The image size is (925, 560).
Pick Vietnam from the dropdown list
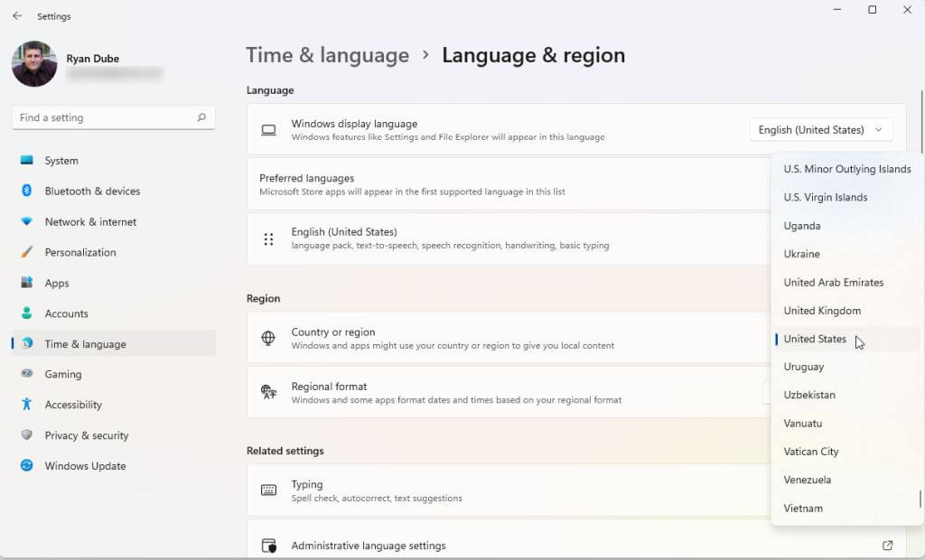803,509
